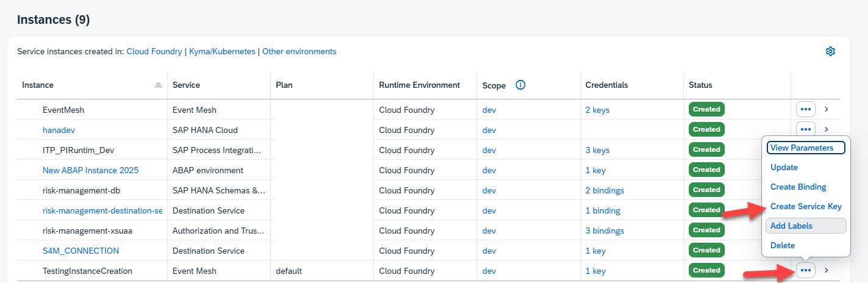Click Add Labels menu entry
868x283 pixels.
point(791,226)
